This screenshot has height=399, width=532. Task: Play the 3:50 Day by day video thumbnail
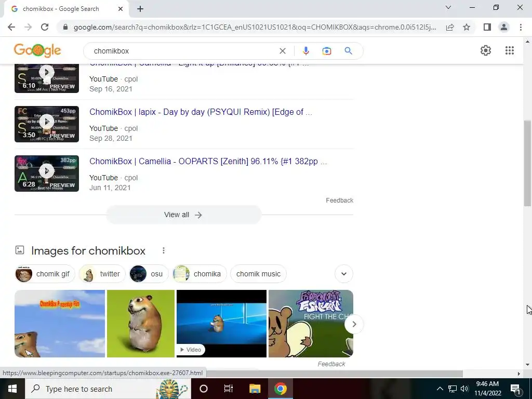(46, 124)
